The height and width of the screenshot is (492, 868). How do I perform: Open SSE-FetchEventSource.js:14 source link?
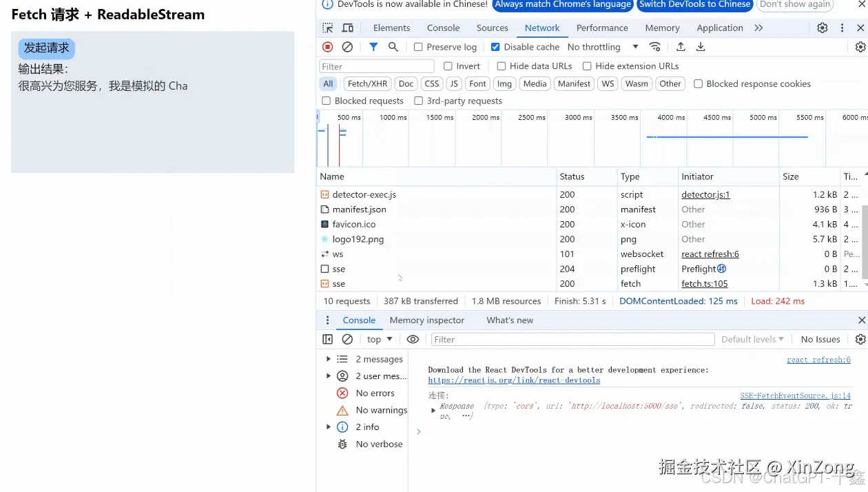point(795,396)
